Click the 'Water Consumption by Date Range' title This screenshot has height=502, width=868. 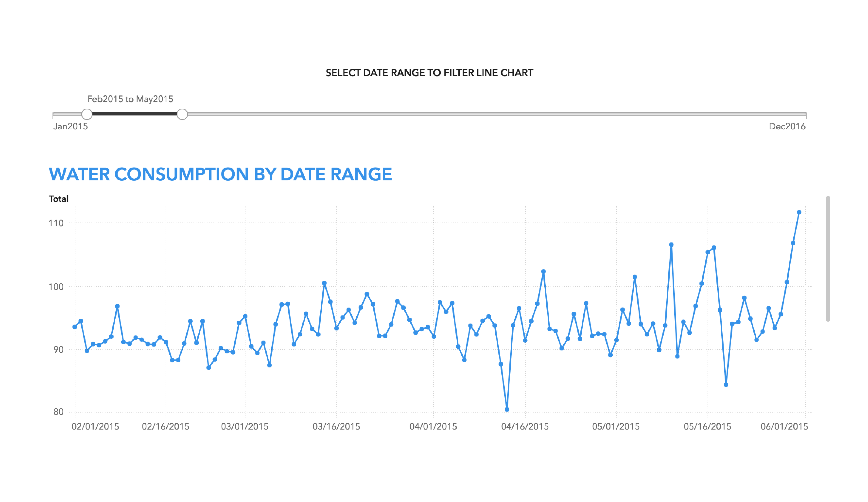coord(220,174)
